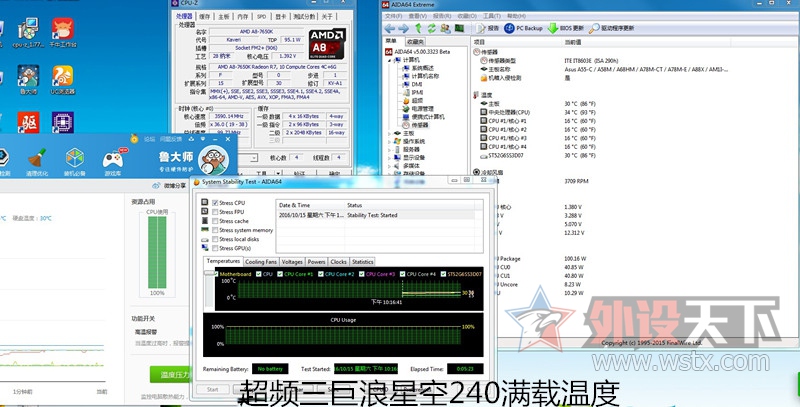This screenshot has height=407, width=800.
Task: Expand the 服务器 tree node in AIDA64
Action: coord(390,149)
